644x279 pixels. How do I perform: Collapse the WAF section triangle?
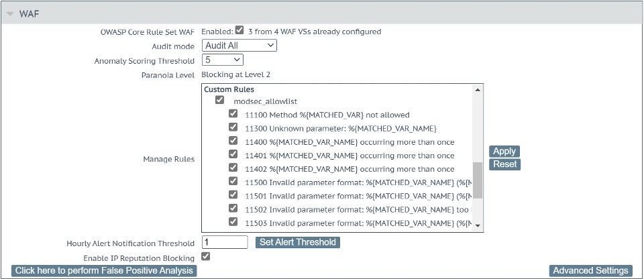[x=10, y=14]
